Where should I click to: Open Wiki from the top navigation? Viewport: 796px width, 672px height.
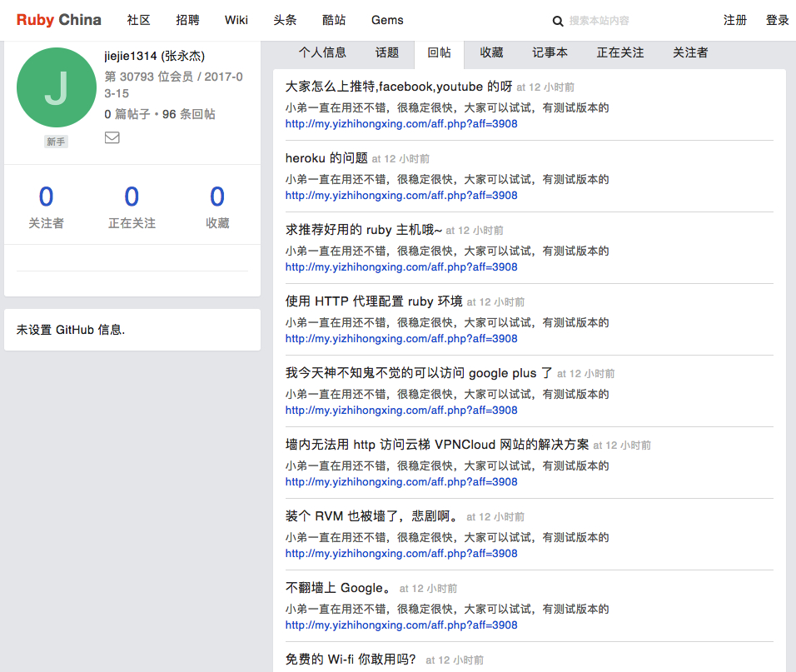coord(236,20)
